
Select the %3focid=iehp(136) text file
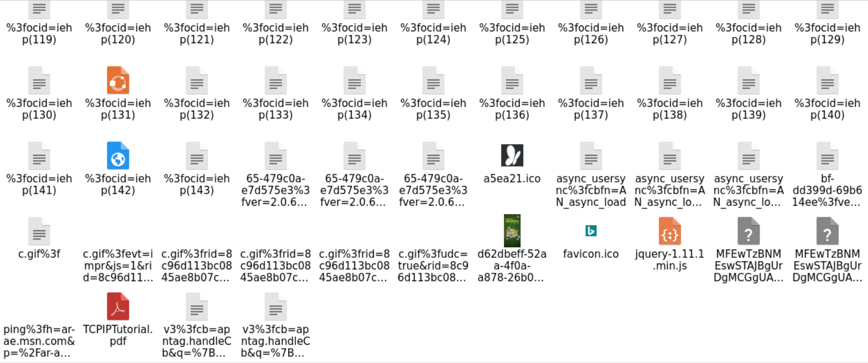[x=512, y=80]
